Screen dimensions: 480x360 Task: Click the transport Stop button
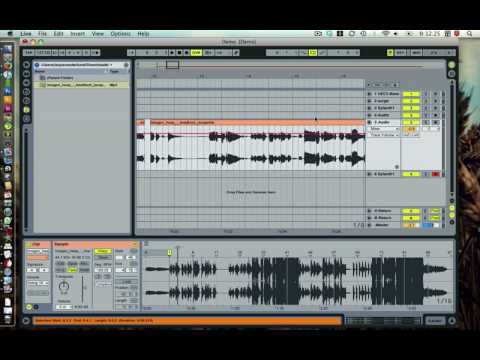click(x=179, y=53)
